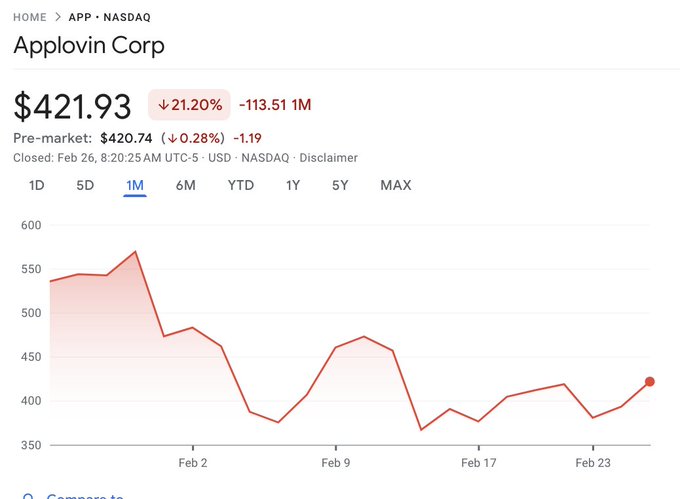
Task: Switch chart to YTD view
Action: tap(240, 185)
